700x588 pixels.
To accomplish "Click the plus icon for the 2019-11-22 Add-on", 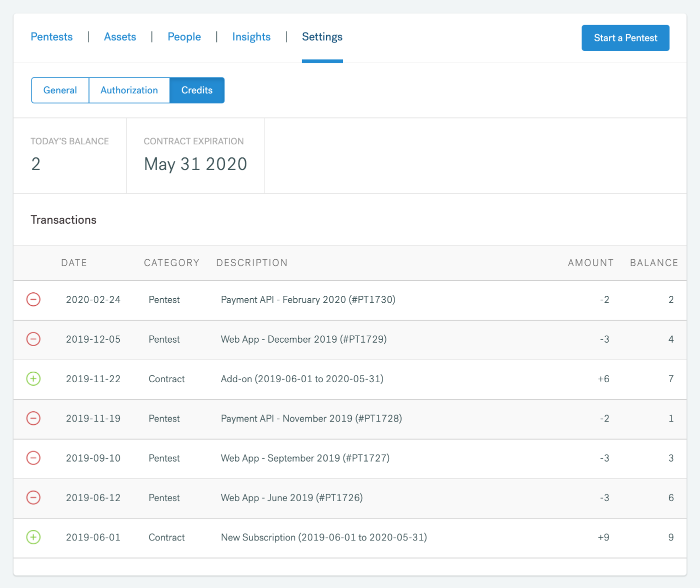I will click(x=33, y=379).
